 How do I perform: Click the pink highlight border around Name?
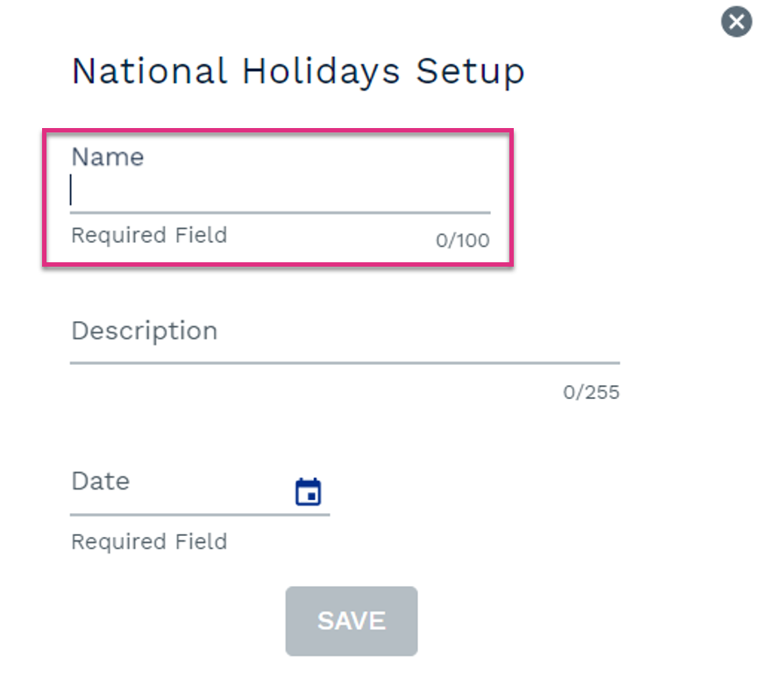point(278,131)
